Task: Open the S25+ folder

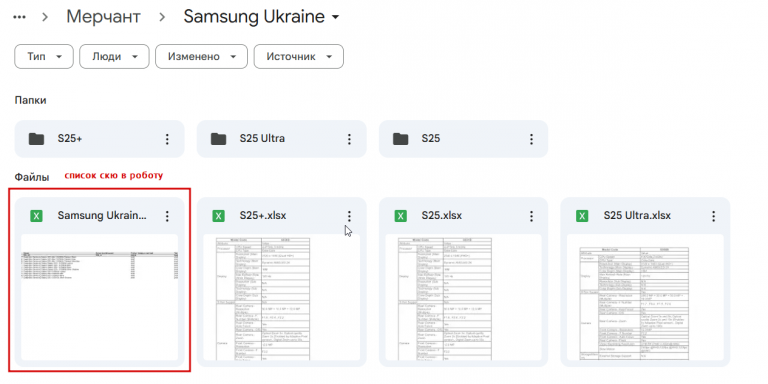Action: point(99,139)
